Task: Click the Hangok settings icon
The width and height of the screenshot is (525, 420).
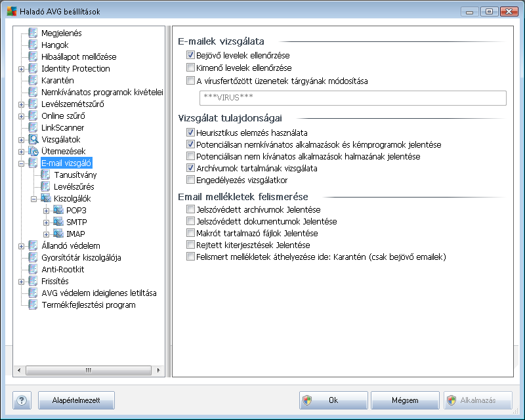Action: (x=33, y=45)
